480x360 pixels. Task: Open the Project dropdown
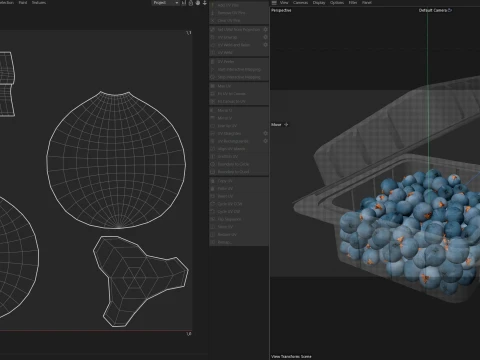[166, 3]
